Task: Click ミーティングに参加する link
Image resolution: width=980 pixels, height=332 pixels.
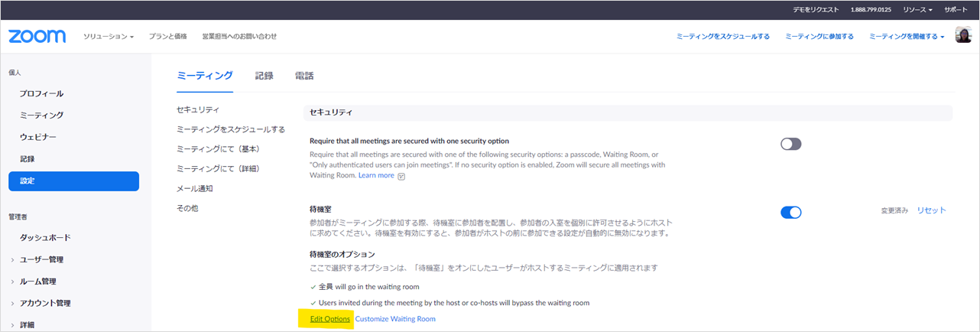Action: coord(819,36)
